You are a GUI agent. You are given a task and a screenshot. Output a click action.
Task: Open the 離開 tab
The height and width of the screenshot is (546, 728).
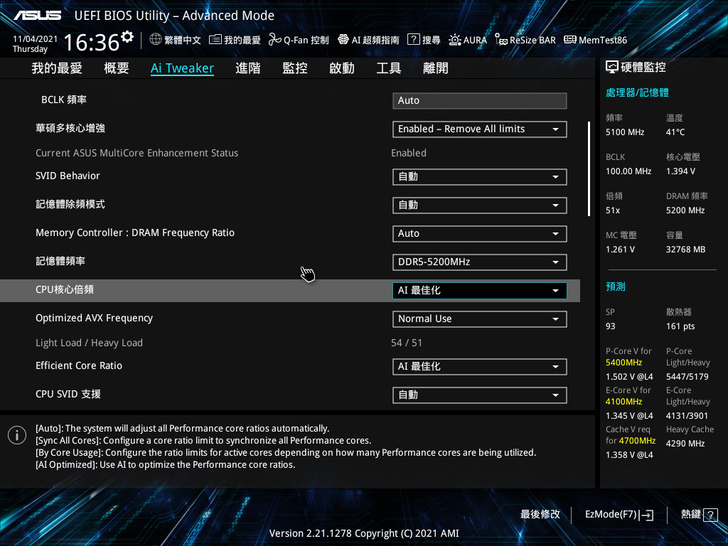tap(436, 68)
